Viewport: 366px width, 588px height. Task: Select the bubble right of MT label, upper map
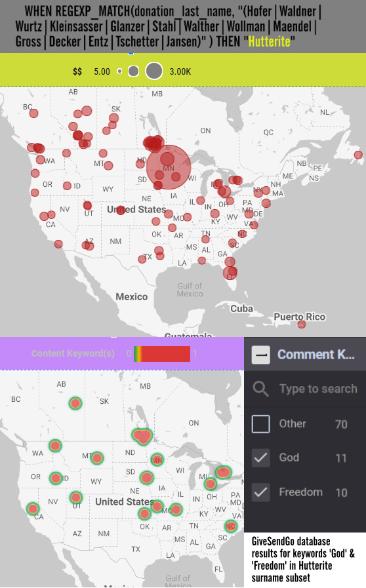click(x=108, y=165)
